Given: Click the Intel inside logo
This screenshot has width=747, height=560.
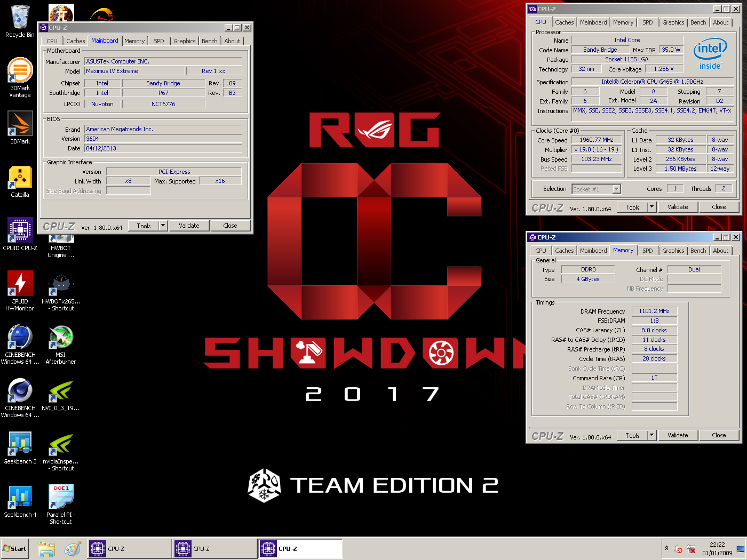Looking at the screenshot, I should pyautogui.click(x=710, y=53).
